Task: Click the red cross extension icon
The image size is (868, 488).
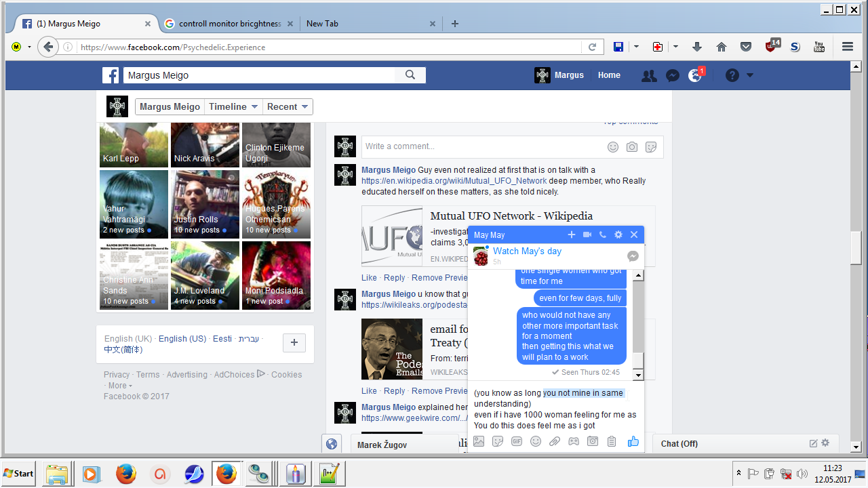Action: [x=657, y=47]
